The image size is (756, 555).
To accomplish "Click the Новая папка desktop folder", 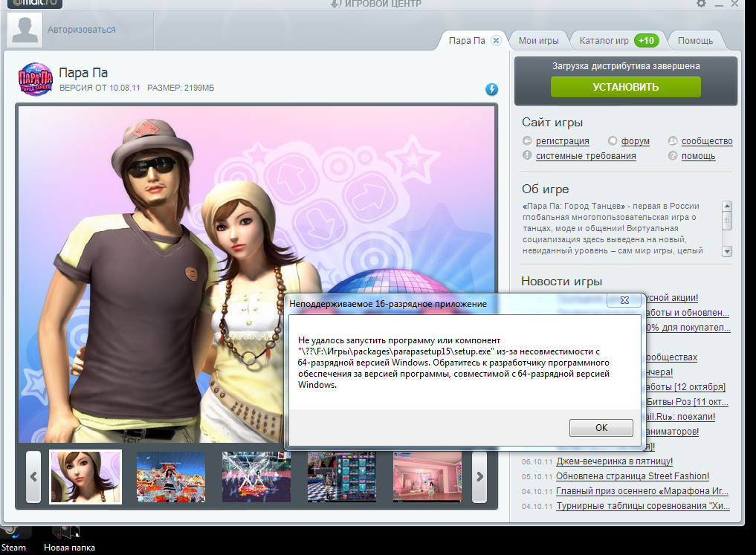I will tap(69, 539).
